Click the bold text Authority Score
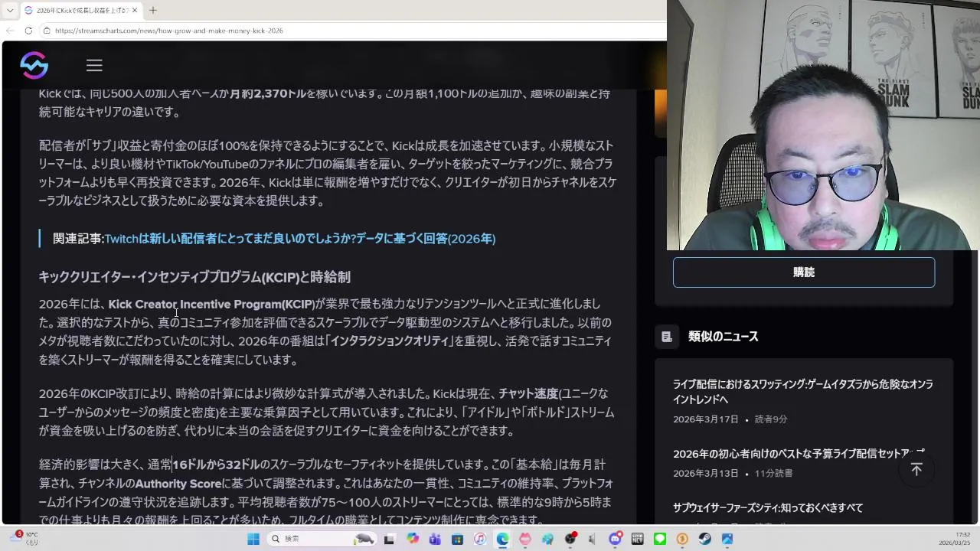The image size is (980, 551). coord(178,484)
